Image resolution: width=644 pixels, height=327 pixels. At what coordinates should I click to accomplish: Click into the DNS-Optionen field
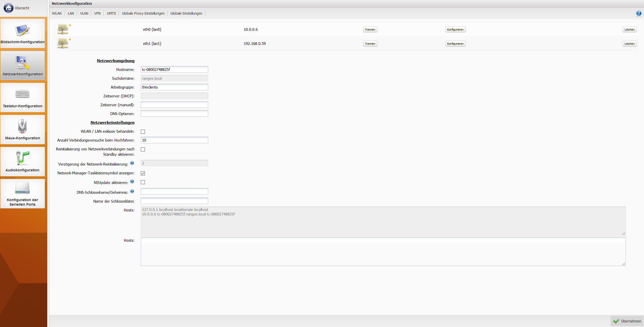(174, 114)
